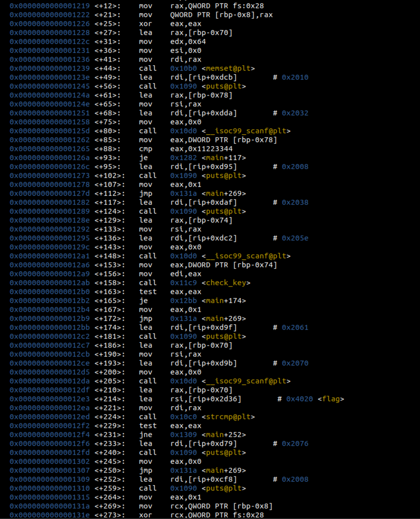Click address 0x0000000000001289
This screenshot has width=420, height=519.
pos(50,211)
